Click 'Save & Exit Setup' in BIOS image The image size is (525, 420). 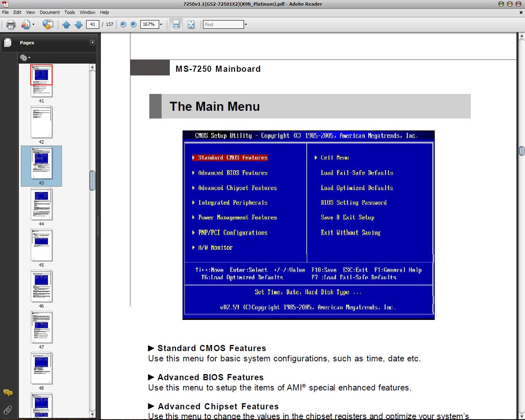tap(347, 217)
